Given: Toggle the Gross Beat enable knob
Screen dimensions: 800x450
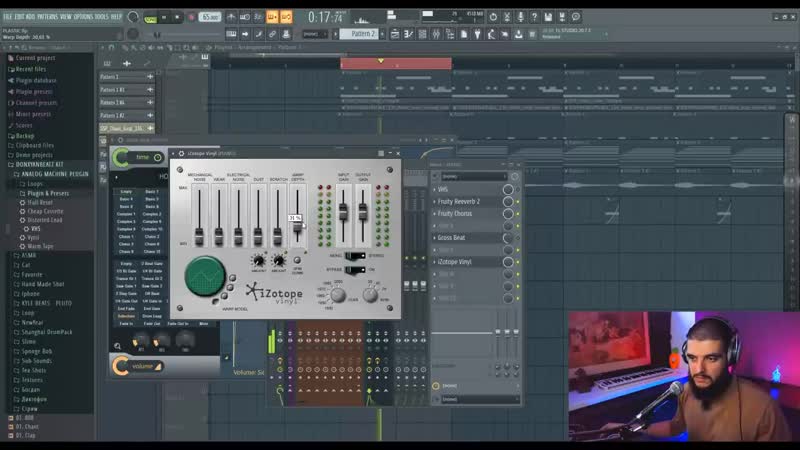Looking at the screenshot, I should (x=508, y=238).
